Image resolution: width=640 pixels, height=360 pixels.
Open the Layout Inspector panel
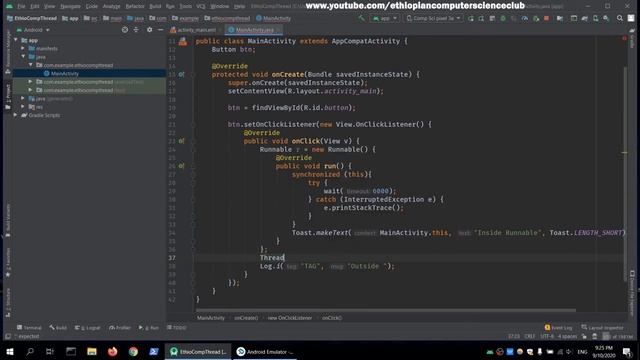(602, 327)
